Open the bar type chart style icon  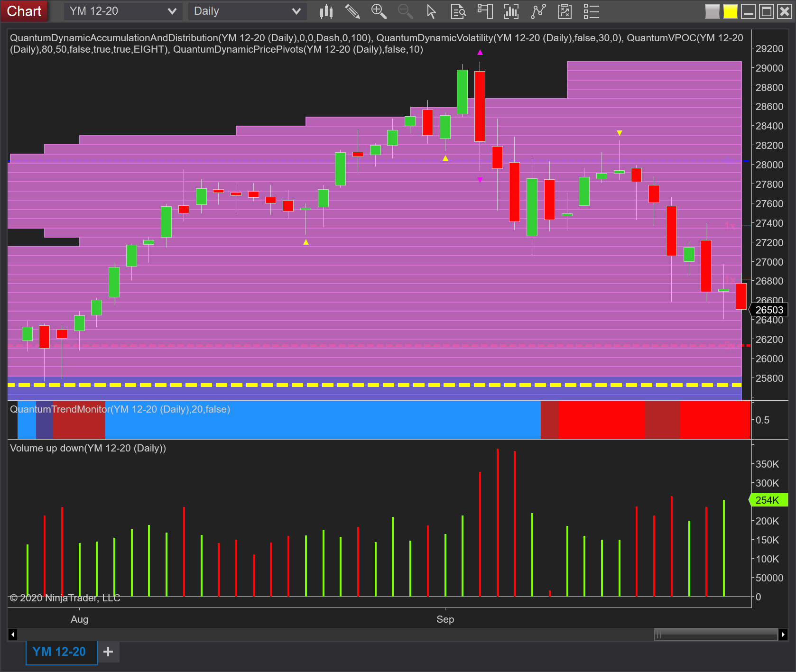pos(326,11)
